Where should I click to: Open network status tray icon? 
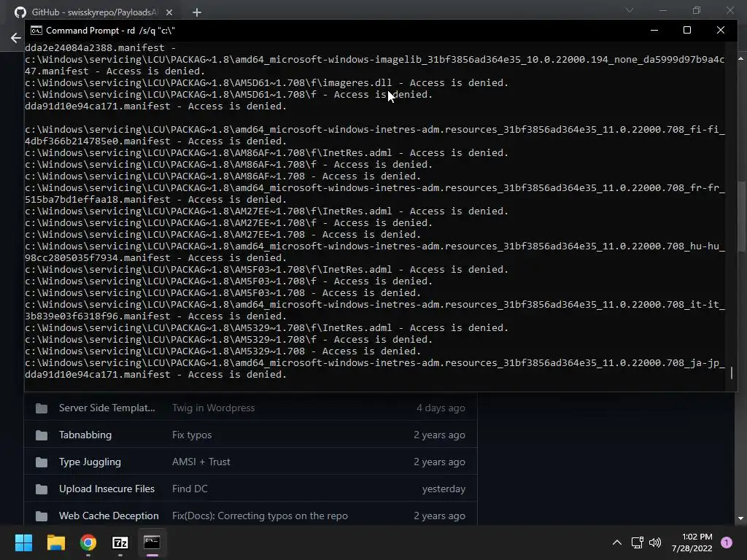(x=637, y=542)
